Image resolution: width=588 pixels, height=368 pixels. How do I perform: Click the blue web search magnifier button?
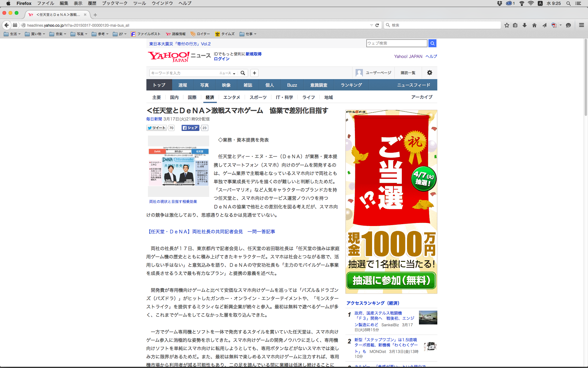click(432, 43)
